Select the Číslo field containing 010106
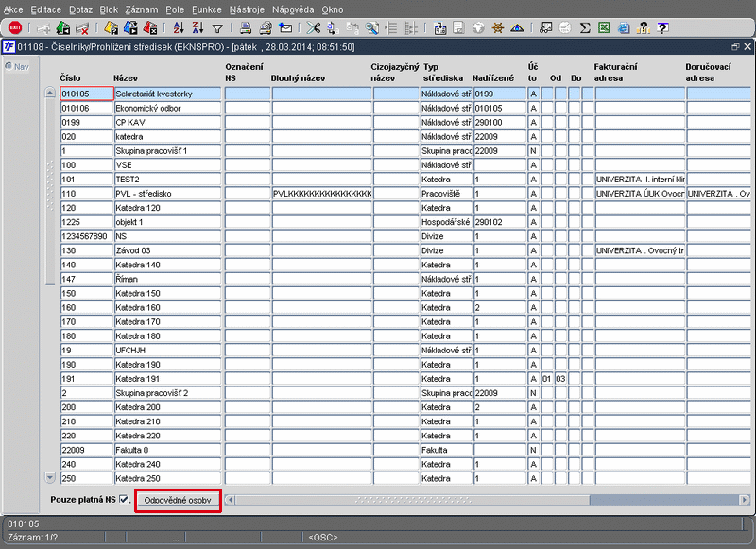 87,108
